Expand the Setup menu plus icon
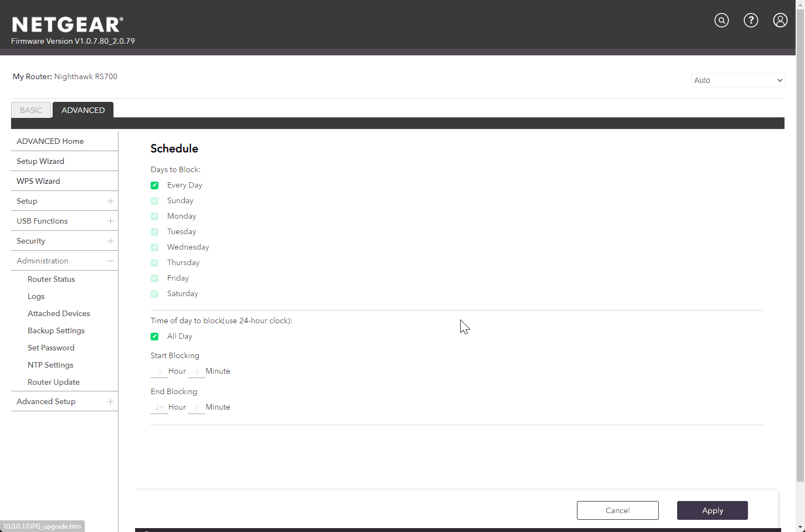 point(110,201)
